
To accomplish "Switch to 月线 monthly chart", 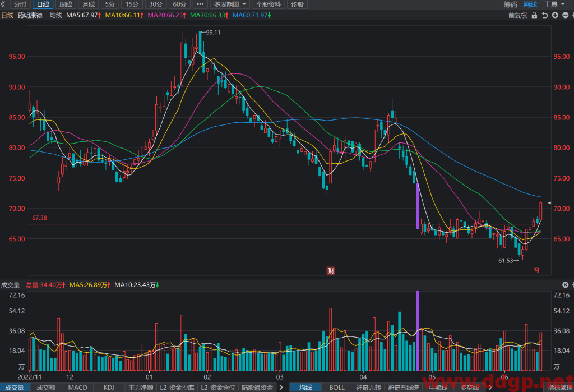I will click(x=89, y=4).
